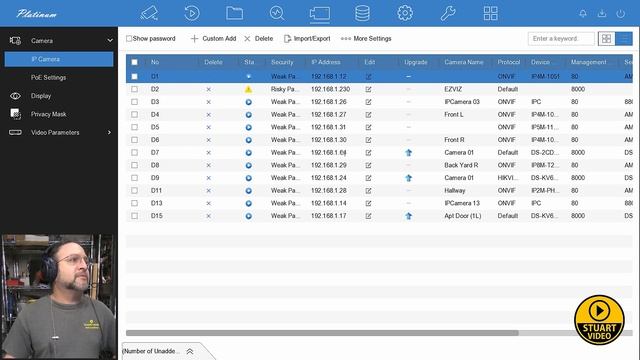This screenshot has width=640, height=360.
Task: Check the D9 row checkbox
Action: (x=134, y=178)
